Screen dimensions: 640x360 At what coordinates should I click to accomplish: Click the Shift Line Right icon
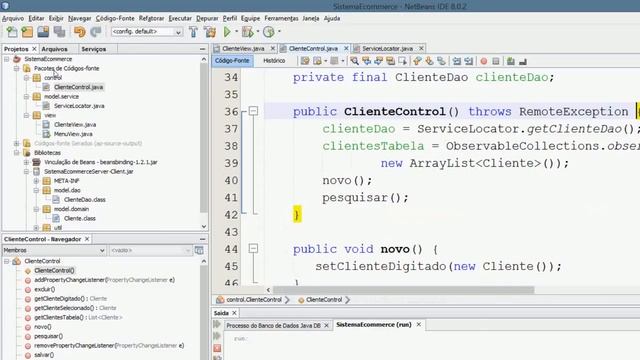click(469, 61)
